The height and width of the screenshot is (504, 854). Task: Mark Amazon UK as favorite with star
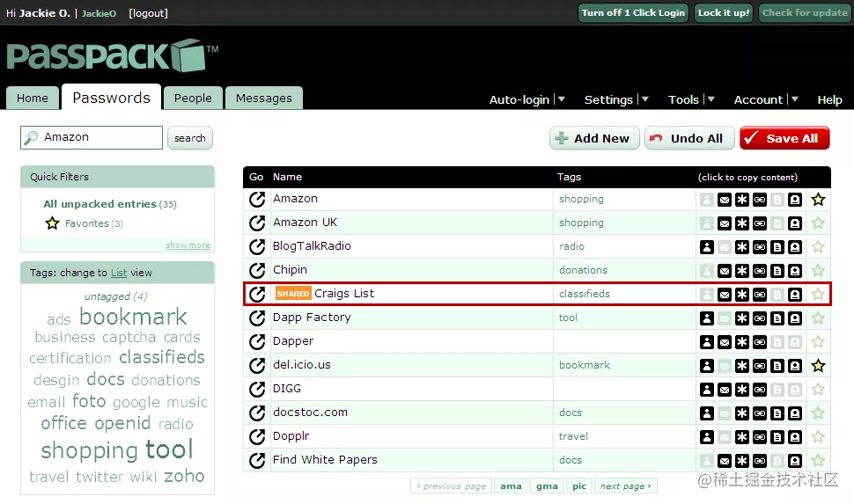click(818, 223)
